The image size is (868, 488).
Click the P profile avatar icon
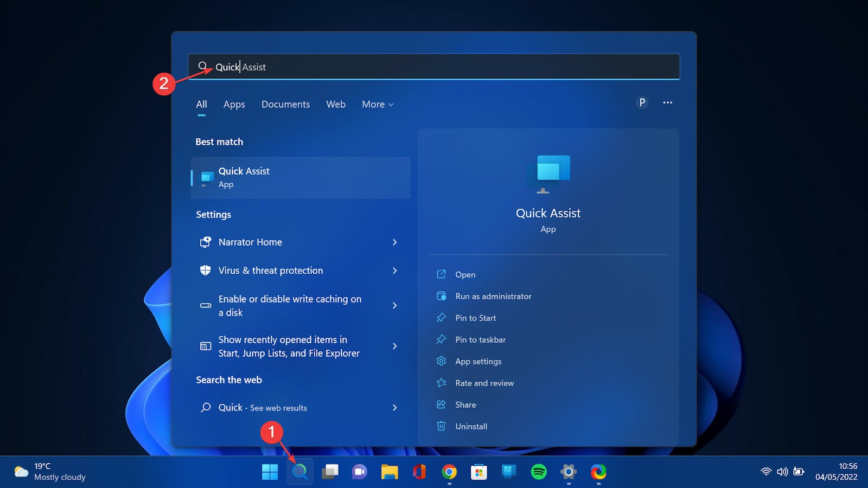(642, 102)
